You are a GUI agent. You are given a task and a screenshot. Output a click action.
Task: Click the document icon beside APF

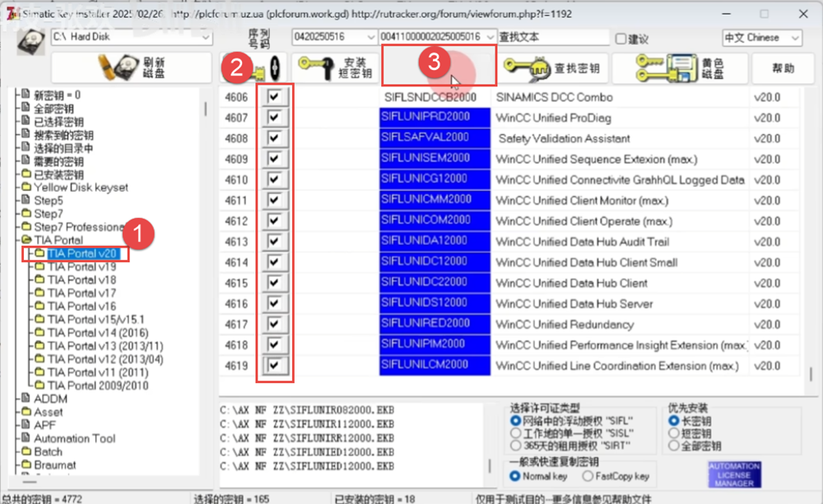(26, 425)
